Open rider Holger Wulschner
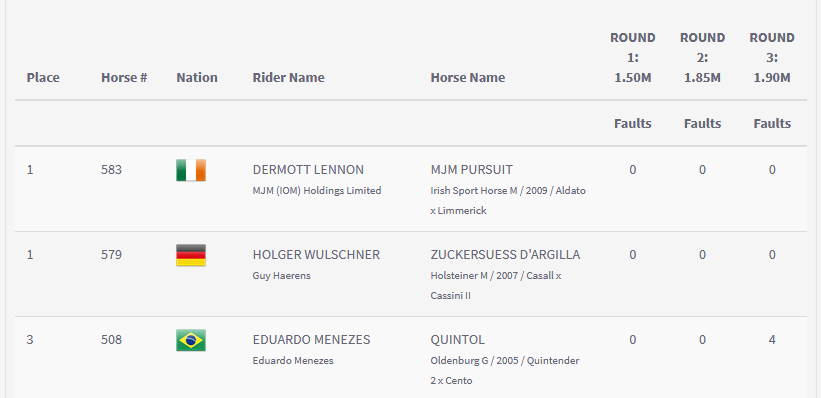 [x=316, y=255]
